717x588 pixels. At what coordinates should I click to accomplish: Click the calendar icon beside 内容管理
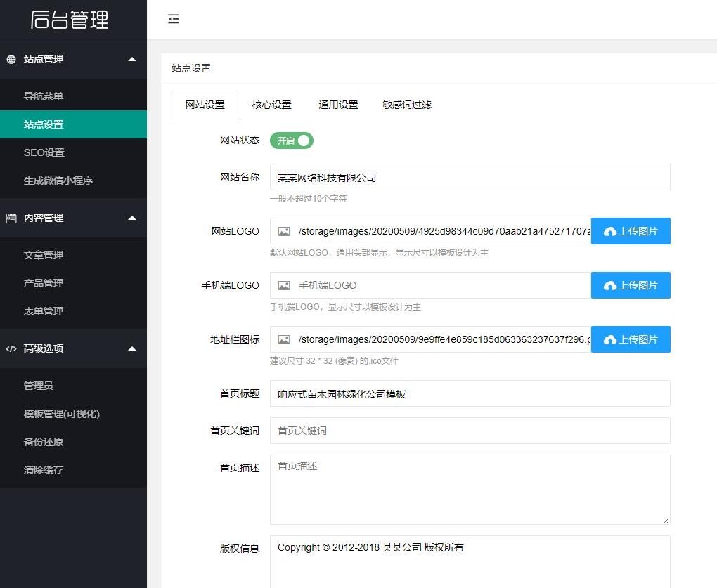click(x=11, y=218)
